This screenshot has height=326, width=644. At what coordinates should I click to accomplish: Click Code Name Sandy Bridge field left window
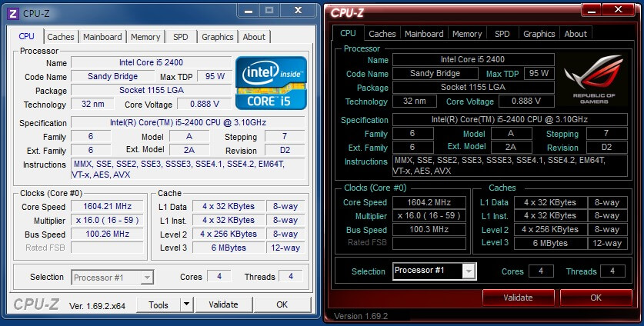pyautogui.click(x=112, y=76)
